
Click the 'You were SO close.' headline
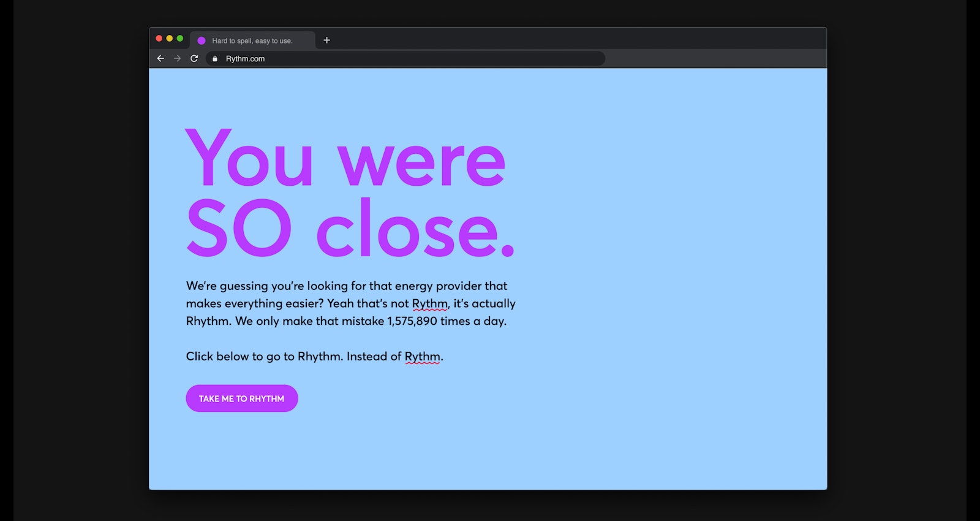point(350,193)
